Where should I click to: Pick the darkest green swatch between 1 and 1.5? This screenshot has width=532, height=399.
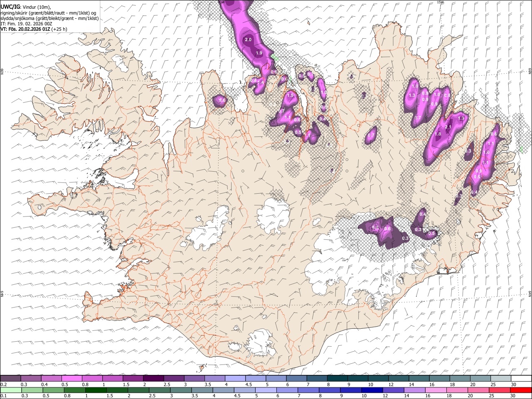tap(96, 390)
